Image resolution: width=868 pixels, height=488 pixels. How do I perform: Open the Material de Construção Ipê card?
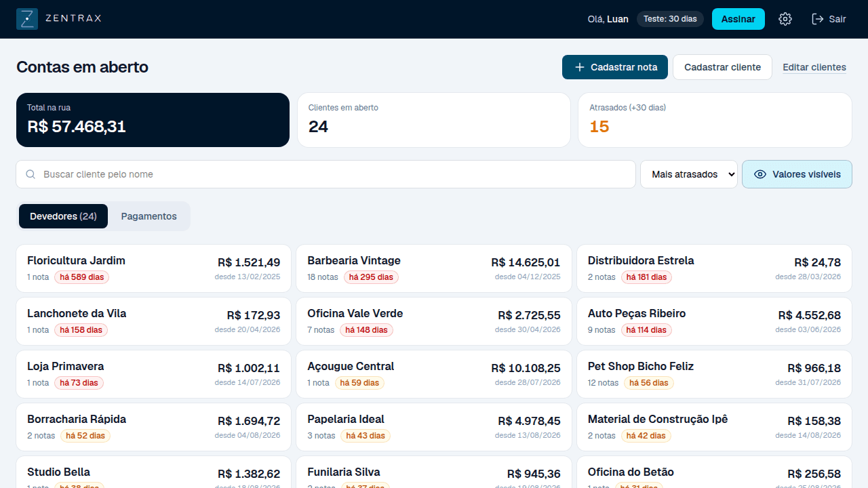pyautogui.click(x=714, y=427)
